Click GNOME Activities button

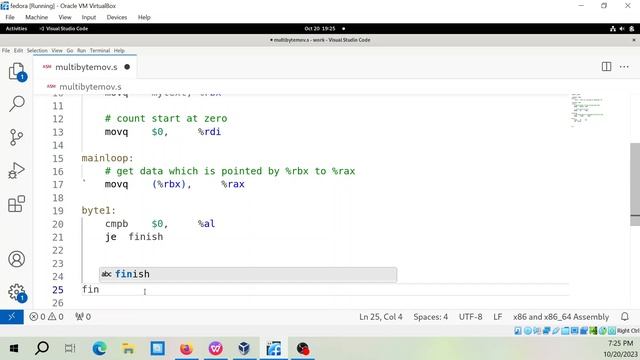(x=16, y=29)
